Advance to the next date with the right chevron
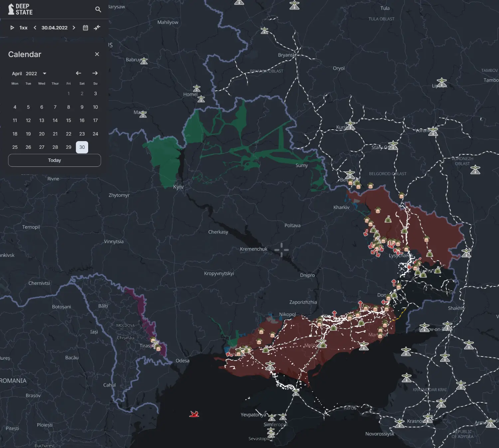 point(74,28)
